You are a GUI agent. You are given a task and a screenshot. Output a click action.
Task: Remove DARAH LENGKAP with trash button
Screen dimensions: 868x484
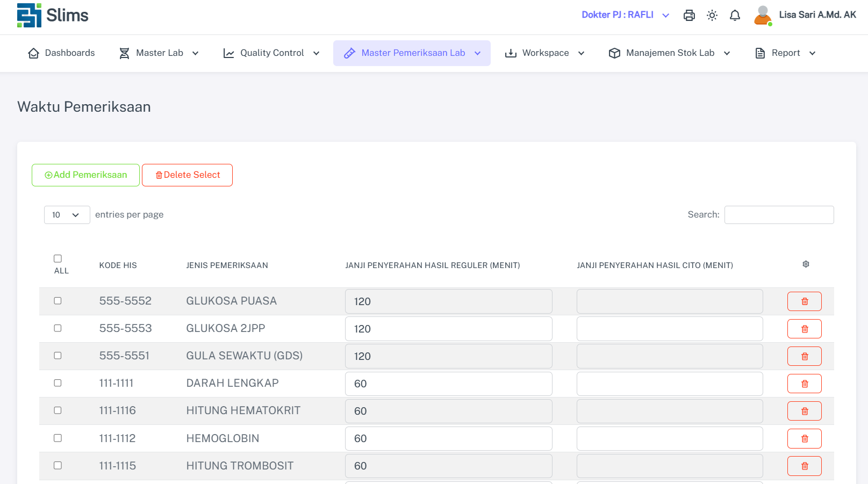click(x=804, y=384)
